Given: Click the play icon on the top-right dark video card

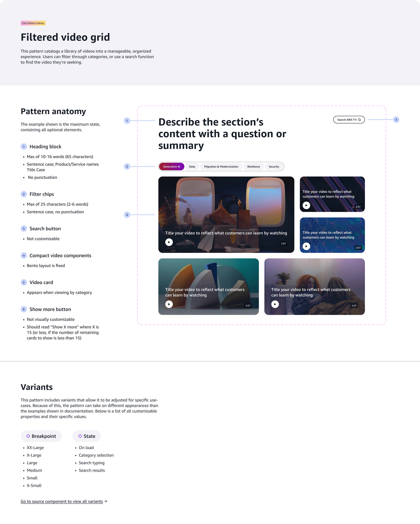Looking at the screenshot, I should pos(306,205).
